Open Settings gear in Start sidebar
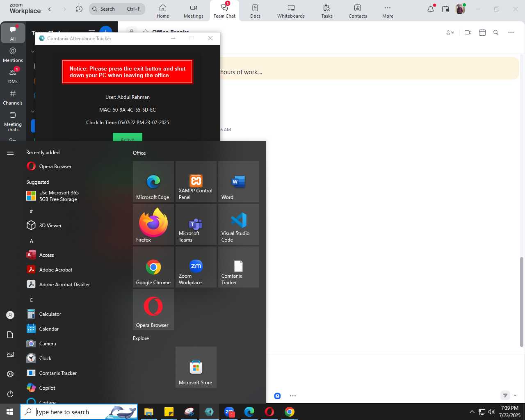The height and width of the screenshot is (420, 525). (10, 374)
